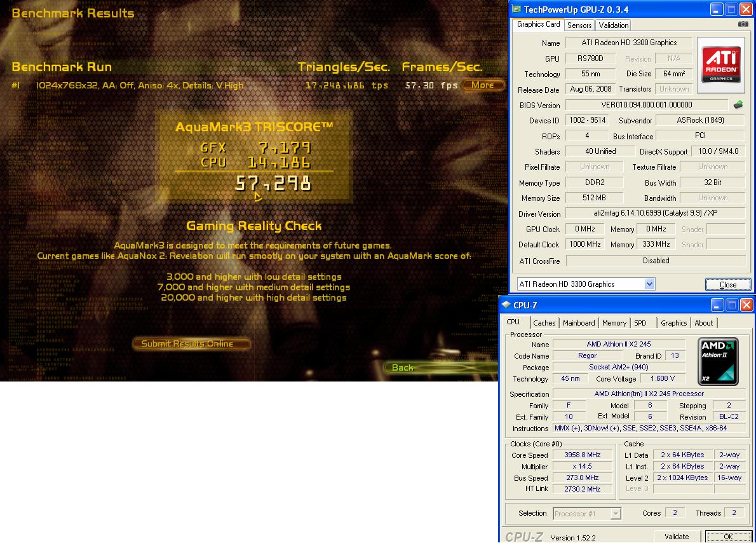Click the total AquaMark3 score 57,298
The height and width of the screenshot is (543, 756).
pos(273,183)
